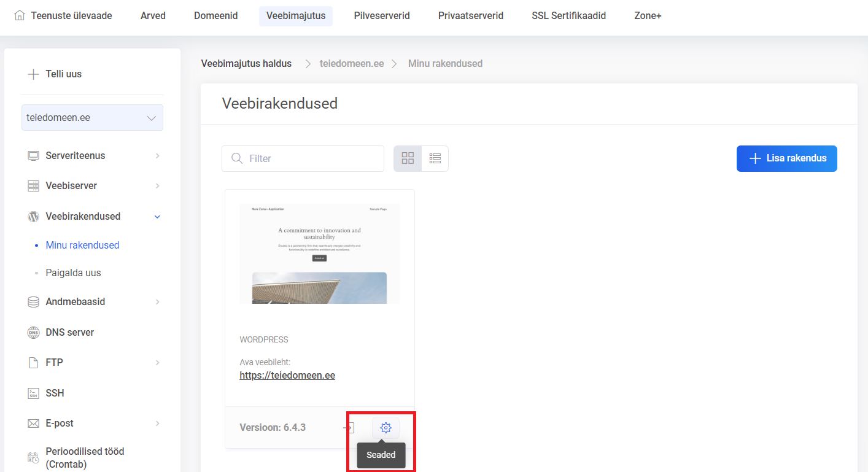Switch to list view layout
Image resolution: width=868 pixels, height=472 pixels.
pos(435,158)
